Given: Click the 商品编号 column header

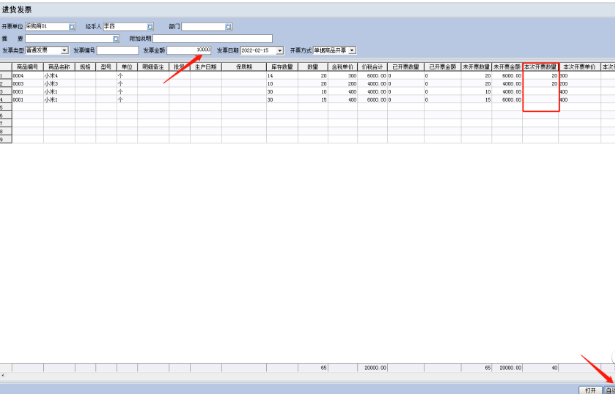Looking at the screenshot, I should point(28,67).
